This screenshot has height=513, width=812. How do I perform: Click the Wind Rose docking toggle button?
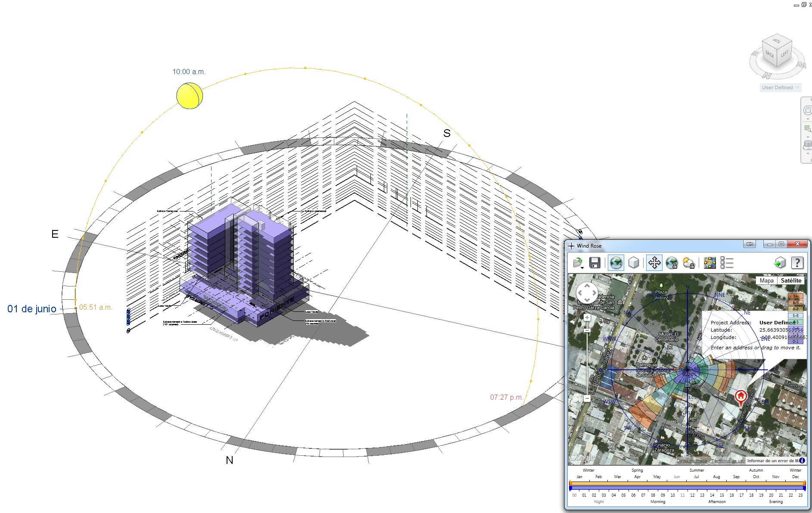coord(750,244)
